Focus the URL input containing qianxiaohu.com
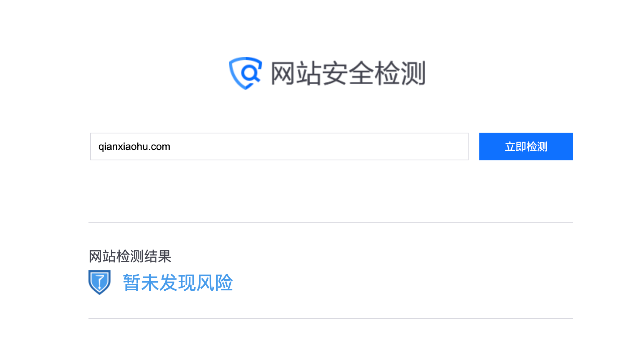The image size is (644, 353). tap(279, 147)
